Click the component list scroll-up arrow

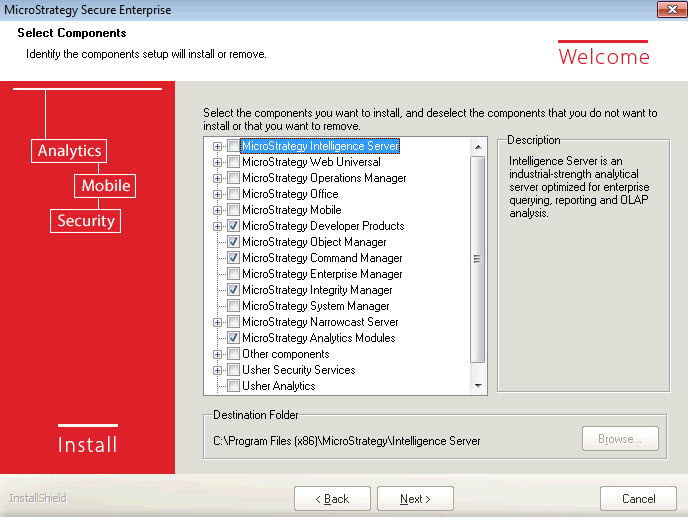(478, 147)
